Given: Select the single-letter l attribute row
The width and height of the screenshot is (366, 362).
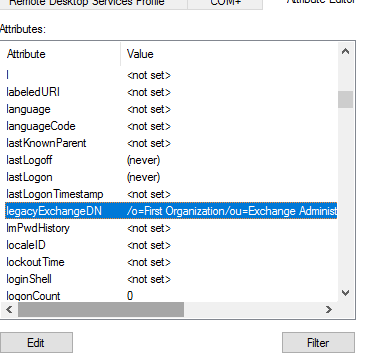Looking at the screenshot, I should pyautogui.click(x=171, y=75).
